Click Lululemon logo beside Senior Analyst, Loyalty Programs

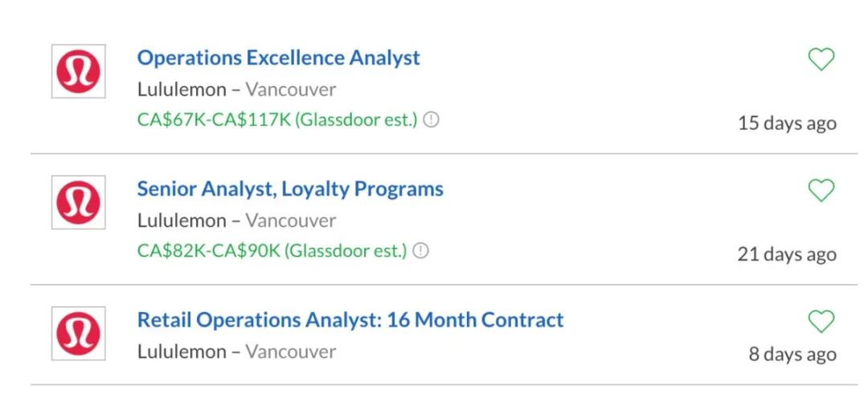pyautogui.click(x=78, y=203)
